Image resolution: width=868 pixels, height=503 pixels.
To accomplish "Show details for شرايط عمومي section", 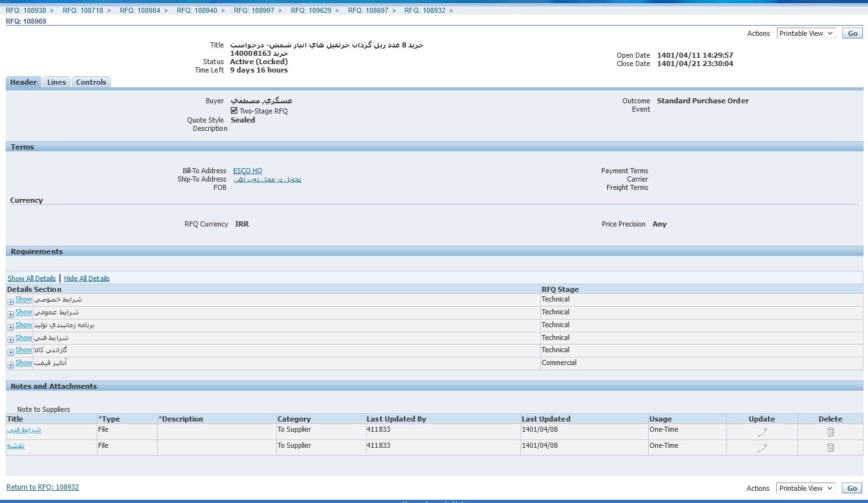I will tap(24, 312).
